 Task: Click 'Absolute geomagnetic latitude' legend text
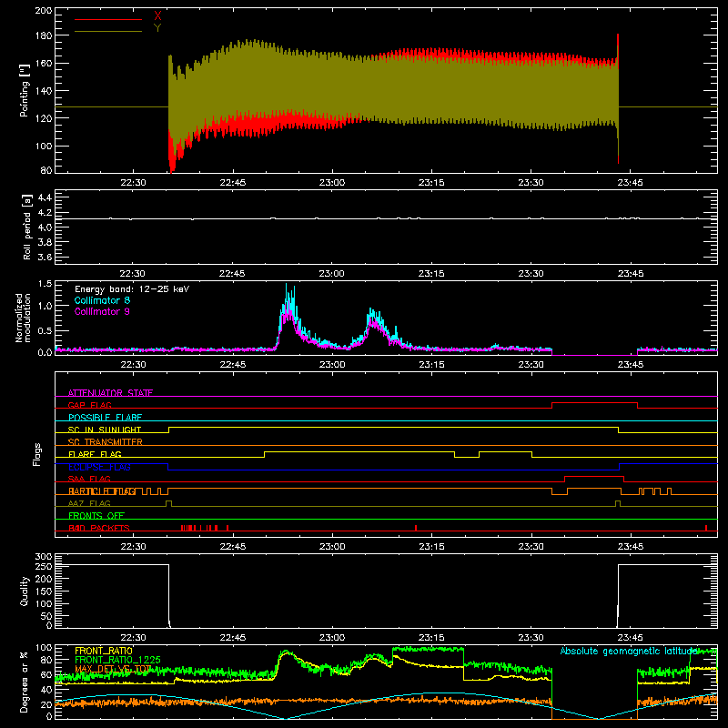[x=629, y=651]
